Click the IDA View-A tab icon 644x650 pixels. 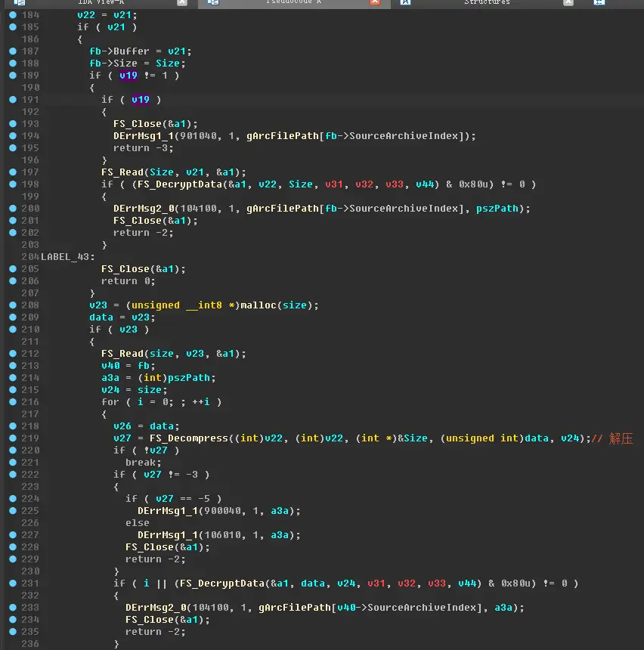coord(20,3)
